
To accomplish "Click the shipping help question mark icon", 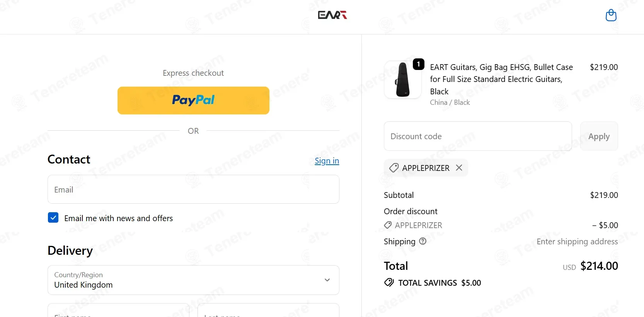I will pos(423,241).
